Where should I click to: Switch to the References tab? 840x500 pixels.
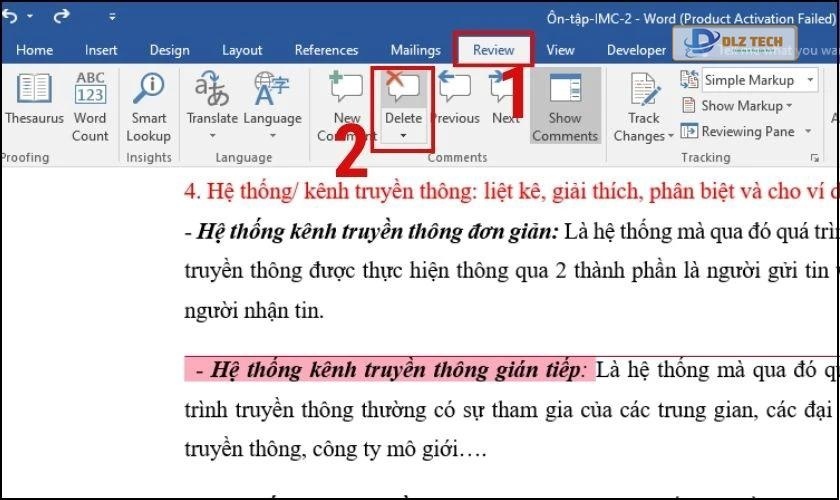click(x=326, y=50)
